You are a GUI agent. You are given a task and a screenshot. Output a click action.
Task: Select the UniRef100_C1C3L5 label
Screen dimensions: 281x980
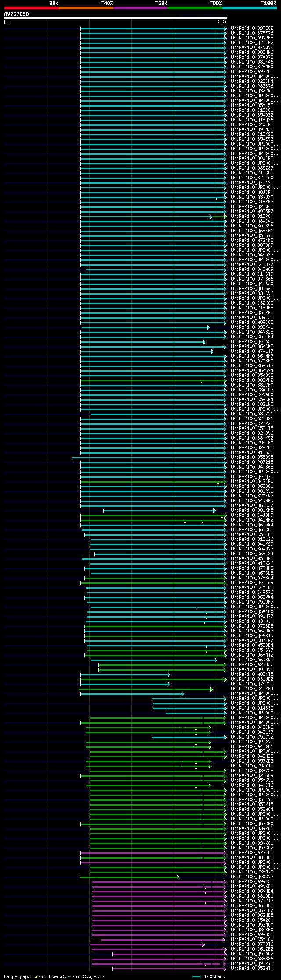tap(252, 173)
